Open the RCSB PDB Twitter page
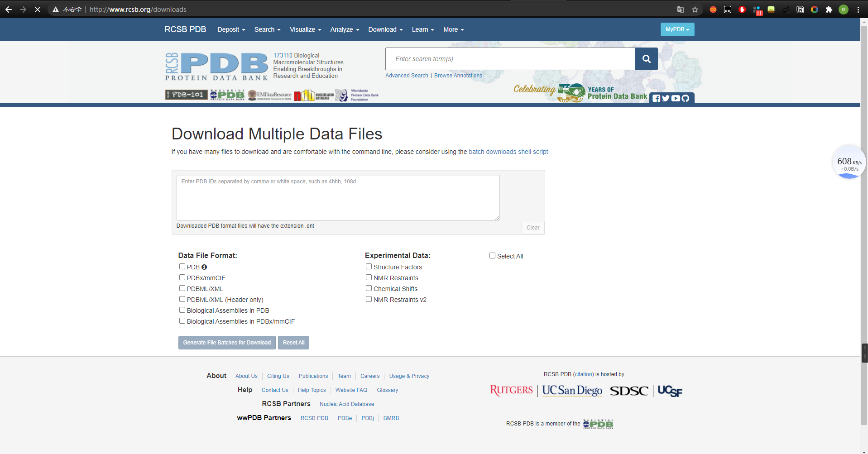The height and width of the screenshot is (454, 868). 666,98
